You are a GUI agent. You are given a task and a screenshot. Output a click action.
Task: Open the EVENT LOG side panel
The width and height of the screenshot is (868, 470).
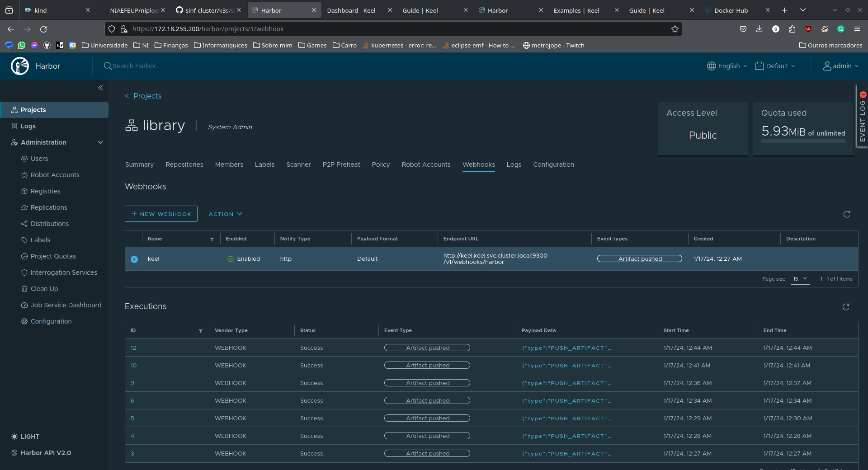point(863,116)
